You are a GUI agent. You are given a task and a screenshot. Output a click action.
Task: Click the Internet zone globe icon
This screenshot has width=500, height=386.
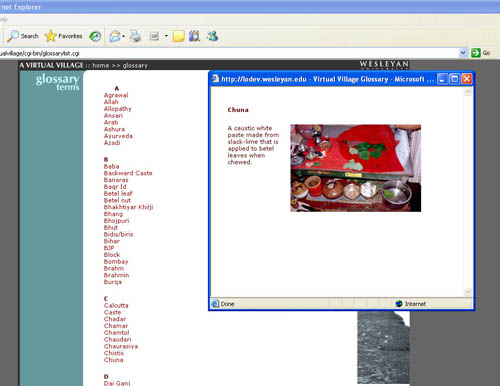click(399, 304)
